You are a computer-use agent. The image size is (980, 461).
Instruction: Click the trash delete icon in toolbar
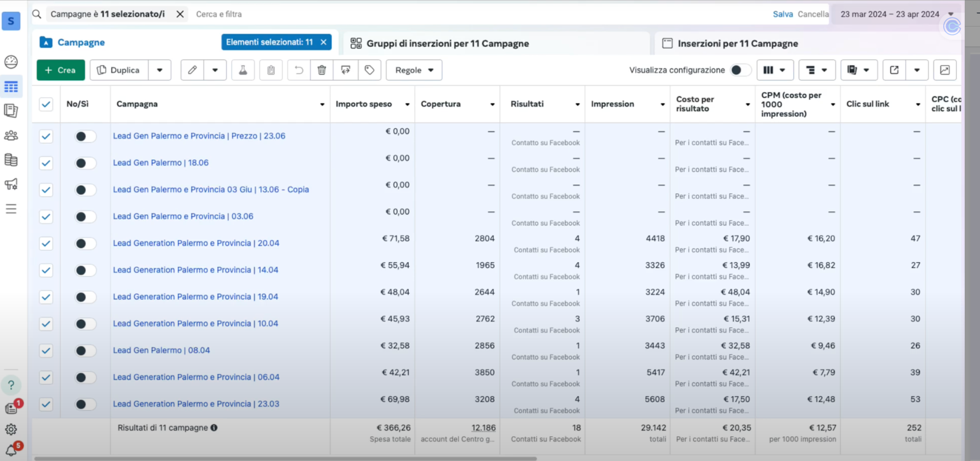(x=322, y=70)
